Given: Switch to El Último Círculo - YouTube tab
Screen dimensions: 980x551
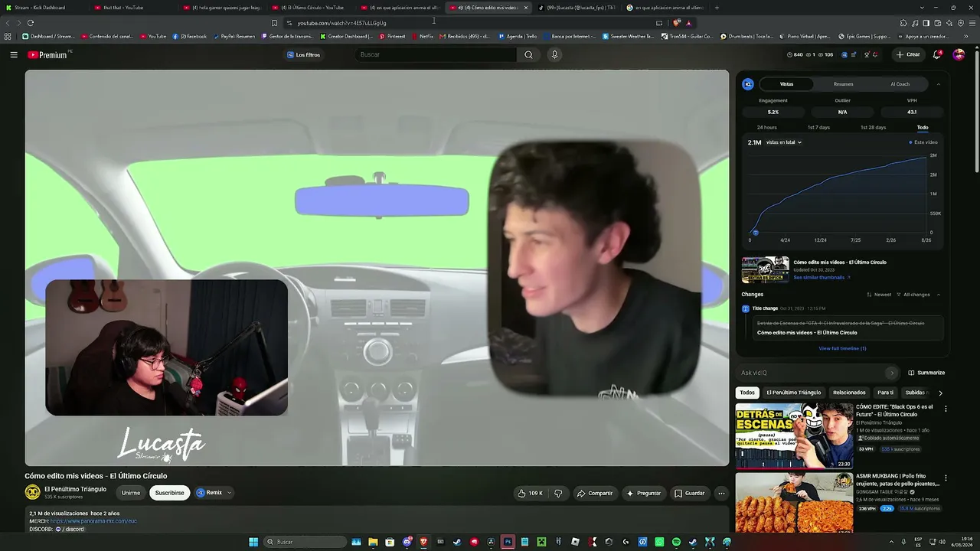Looking at the screenshot, I should [x=312, y=8].
